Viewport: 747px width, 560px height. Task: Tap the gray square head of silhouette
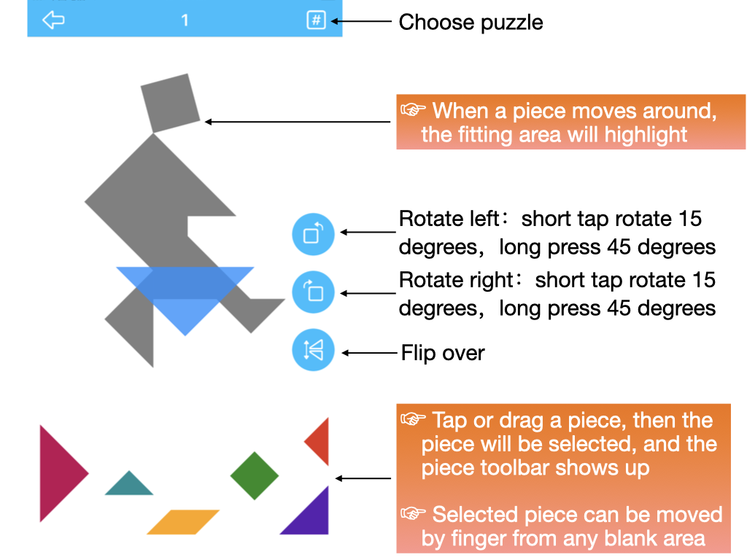(x=170, y=104)
